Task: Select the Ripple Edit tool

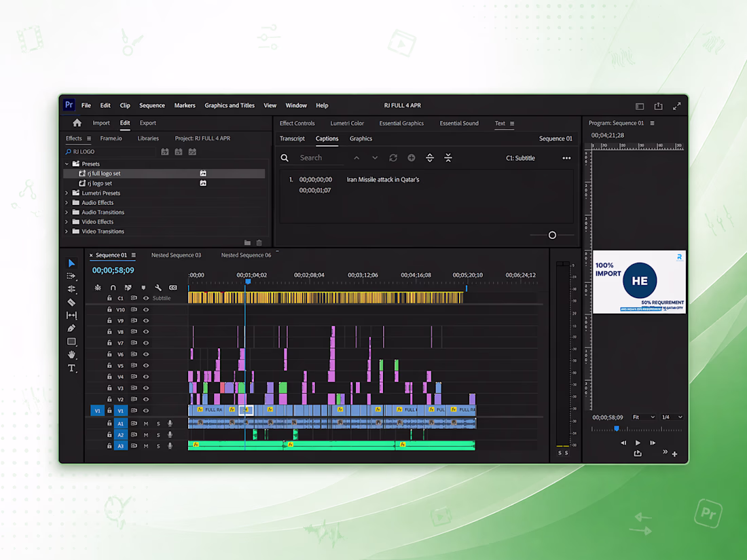Action: pos(71,288)
